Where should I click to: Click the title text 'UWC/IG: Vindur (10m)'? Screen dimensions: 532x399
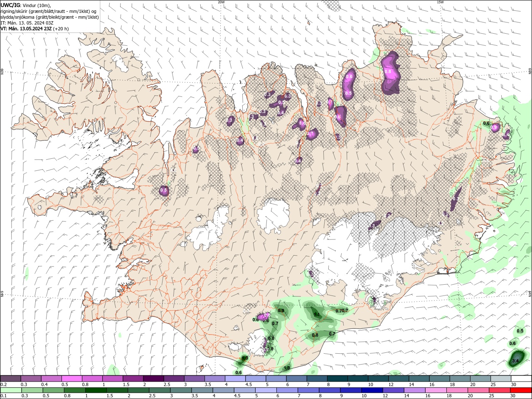(25, 5)
